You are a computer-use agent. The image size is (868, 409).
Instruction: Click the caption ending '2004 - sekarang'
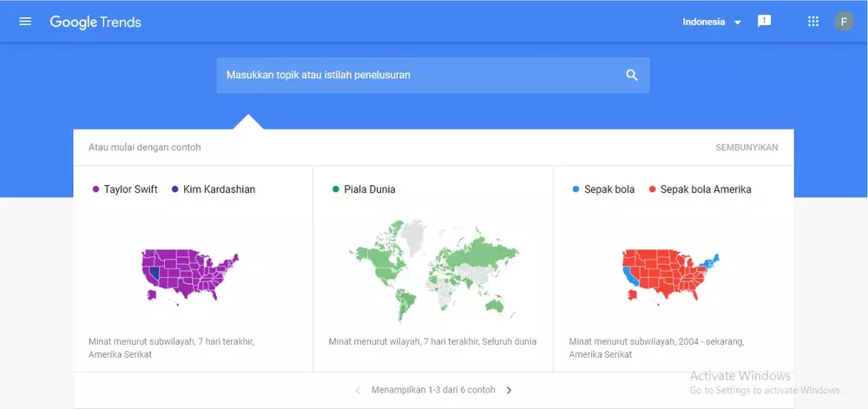656,347
